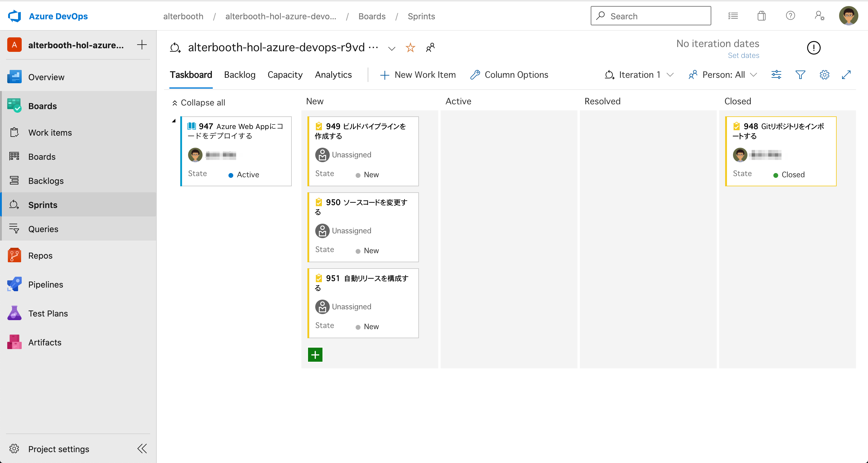Click the New Work Item button

(418, 75)
